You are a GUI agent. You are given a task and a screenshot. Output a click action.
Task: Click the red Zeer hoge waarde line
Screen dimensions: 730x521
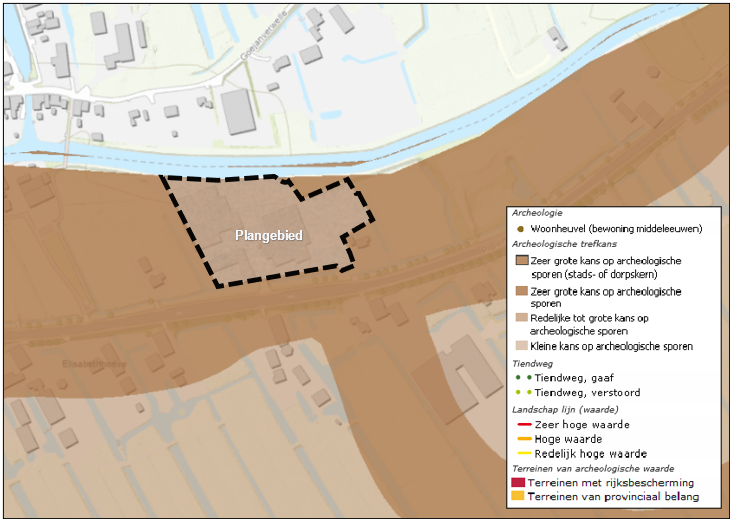[x=524, y=424]
